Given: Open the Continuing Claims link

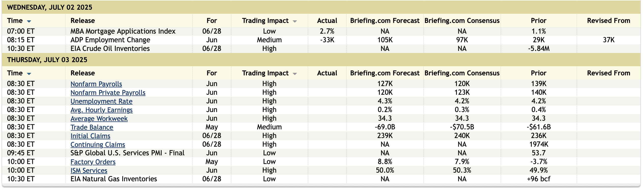Looking at the screenshot, I should click(98, 145).
